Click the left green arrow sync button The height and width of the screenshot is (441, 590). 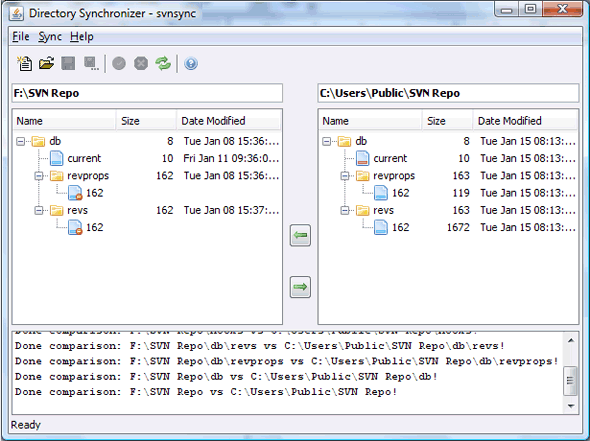pos(300,236)
